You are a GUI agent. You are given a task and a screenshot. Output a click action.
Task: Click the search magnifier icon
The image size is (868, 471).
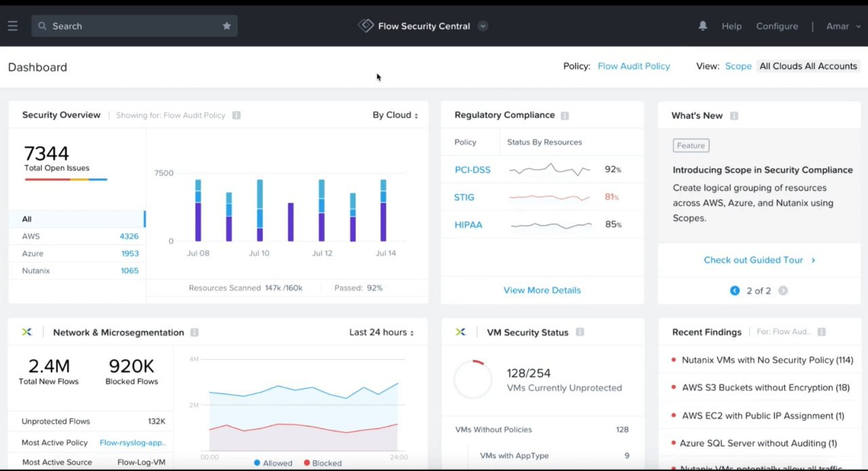42,26
